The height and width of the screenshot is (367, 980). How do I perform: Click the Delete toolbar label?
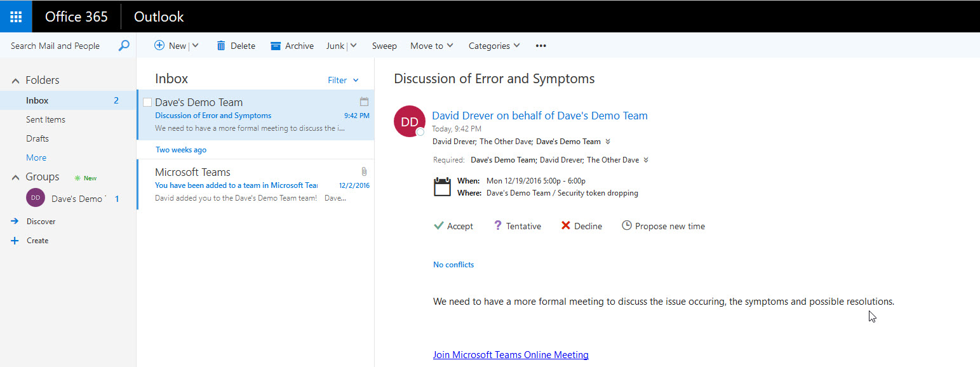point(243,46)
